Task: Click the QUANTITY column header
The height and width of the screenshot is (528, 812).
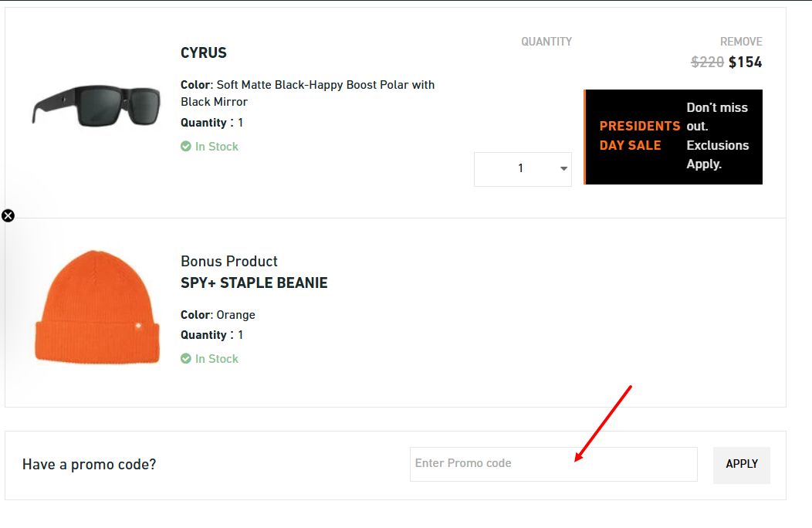Action: (546, 42)
